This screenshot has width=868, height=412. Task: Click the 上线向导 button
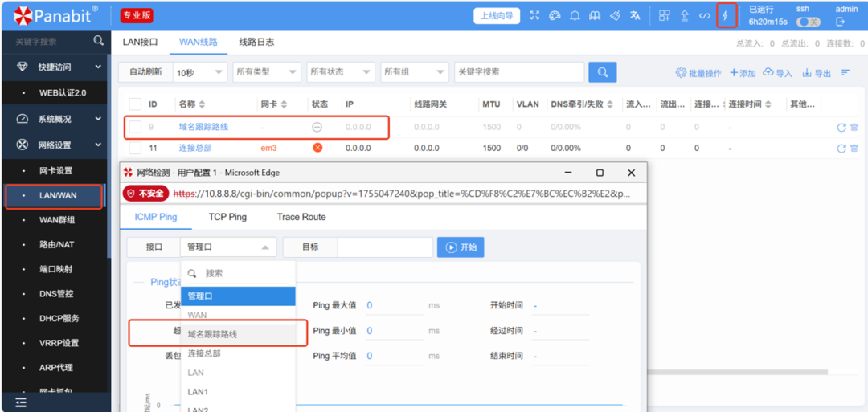[497, 16]
